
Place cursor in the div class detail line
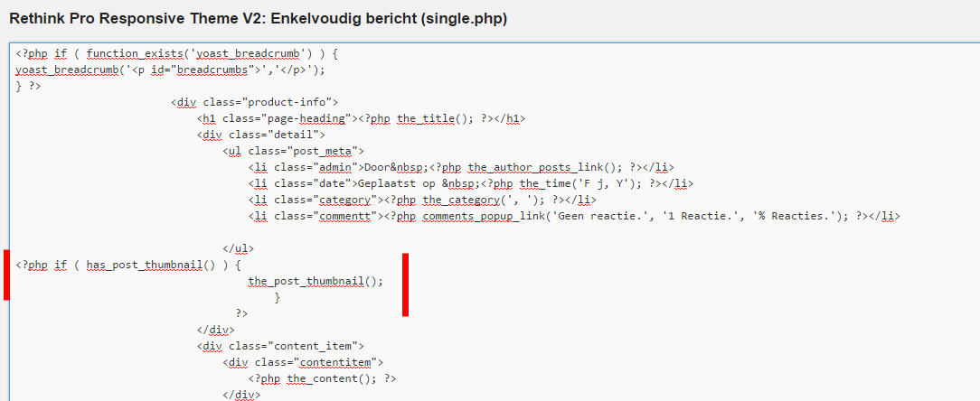pyautogui.click(x=261, y=135)
